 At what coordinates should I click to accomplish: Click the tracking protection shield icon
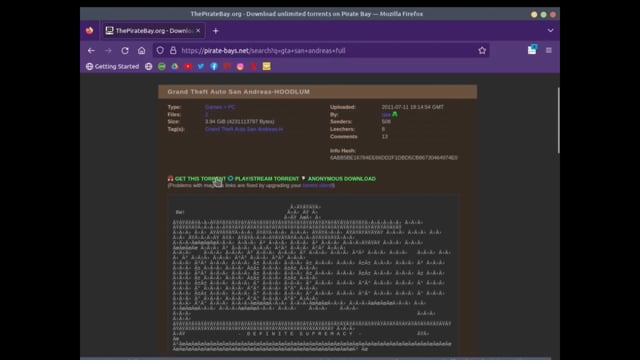pyautogui.click(x=160, y=51)
